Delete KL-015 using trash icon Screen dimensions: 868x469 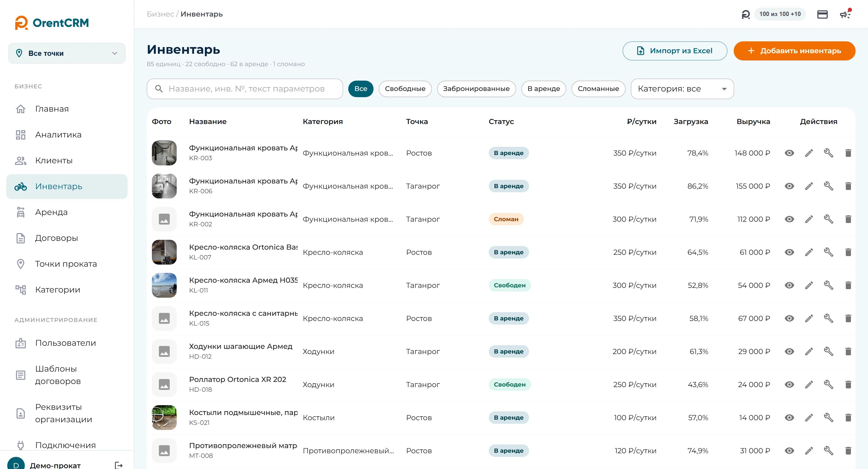[848, 318]
